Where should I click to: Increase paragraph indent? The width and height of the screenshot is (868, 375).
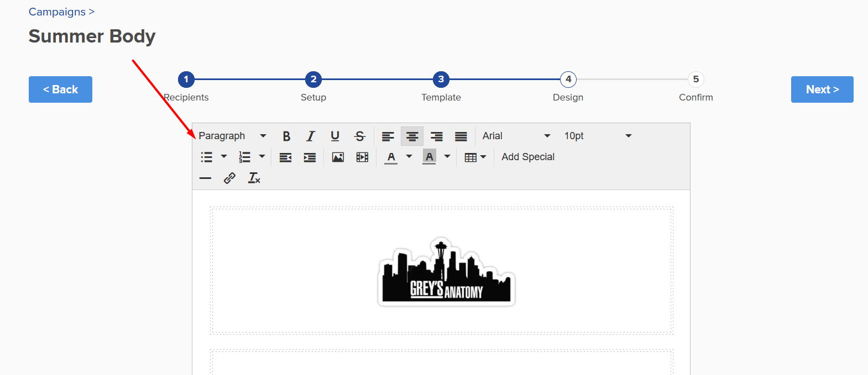point(310,157)
